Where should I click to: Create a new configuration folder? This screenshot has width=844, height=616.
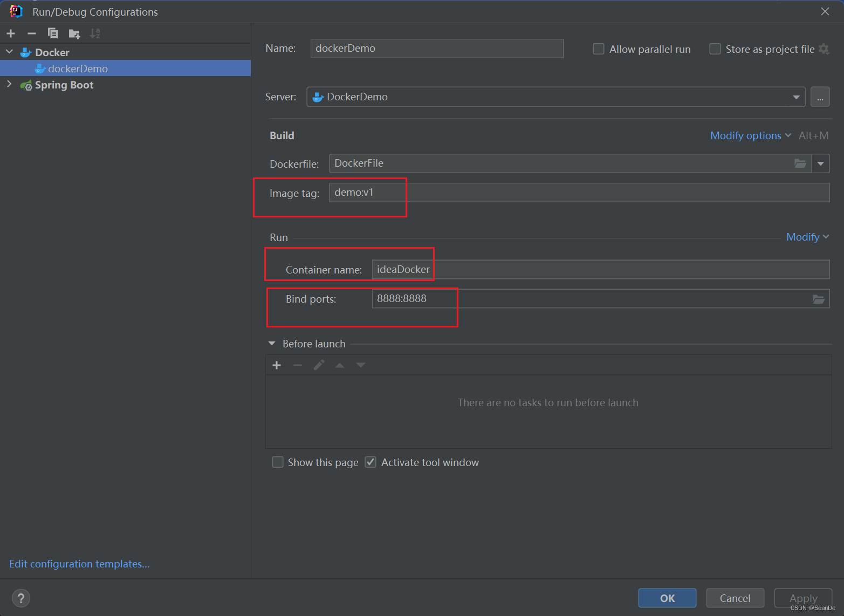click(74, 34)
